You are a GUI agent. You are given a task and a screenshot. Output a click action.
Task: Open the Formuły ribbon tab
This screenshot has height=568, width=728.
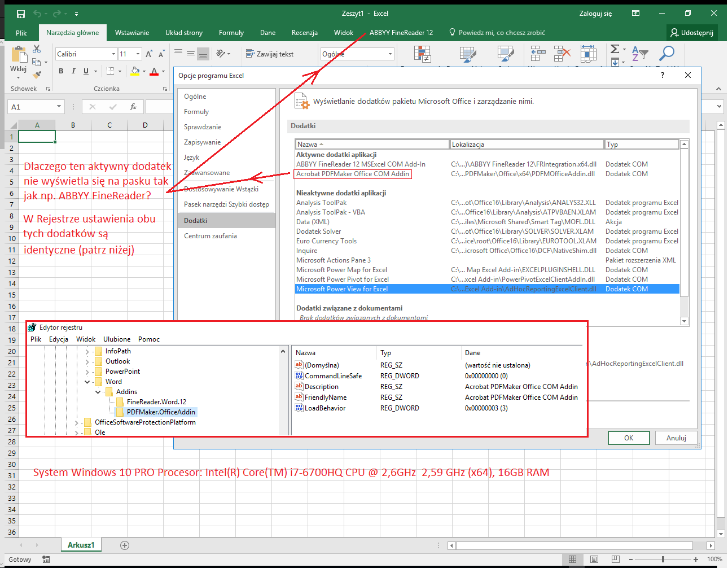(231, 33)
